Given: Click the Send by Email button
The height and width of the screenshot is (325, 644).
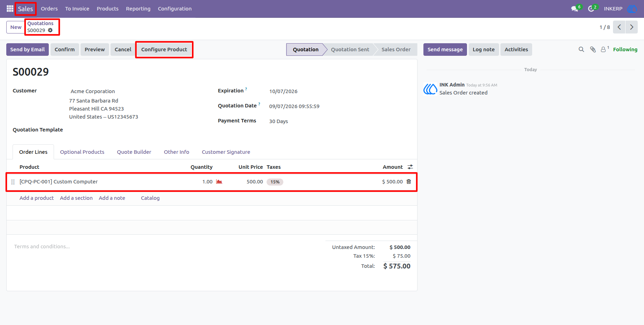Looking at the screenshot, I should coord(28,50).
